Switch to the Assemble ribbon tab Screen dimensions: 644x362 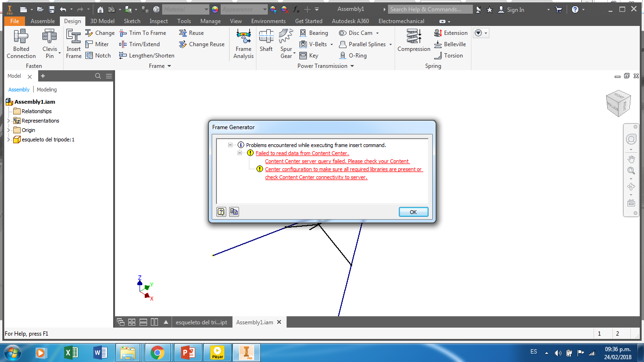tap(42, 21)
